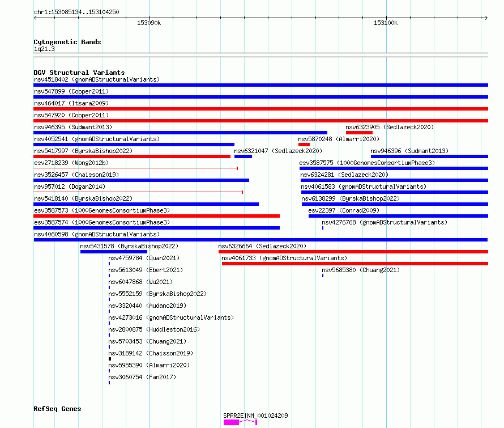The image size is (504, 428).
Task: Click the 1q21.3 band label
Action: 44,49
